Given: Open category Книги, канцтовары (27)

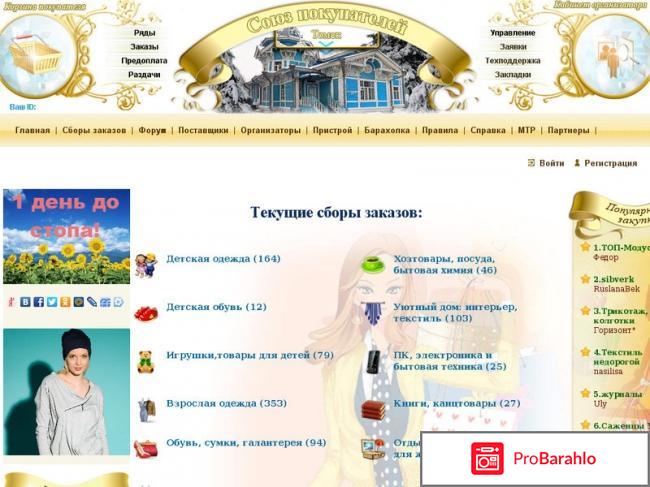Looking at the screenshot, I should click(x=457, y=403).
